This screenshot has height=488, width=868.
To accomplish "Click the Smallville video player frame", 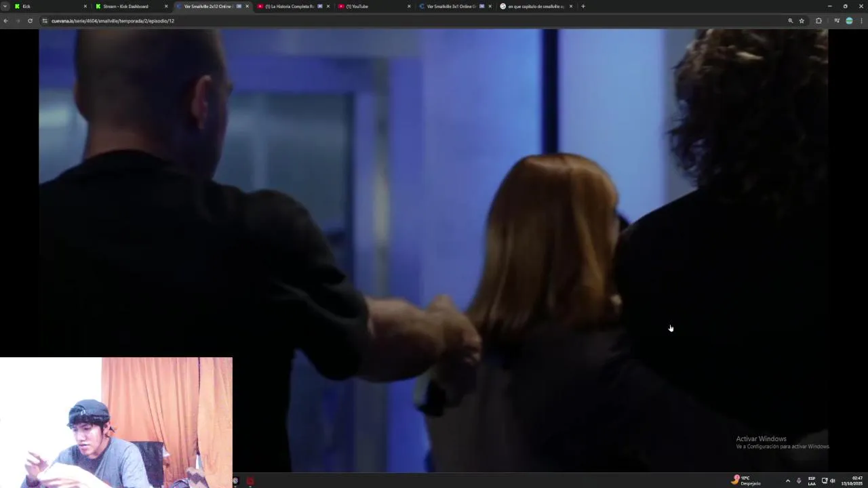I will 433,250.
